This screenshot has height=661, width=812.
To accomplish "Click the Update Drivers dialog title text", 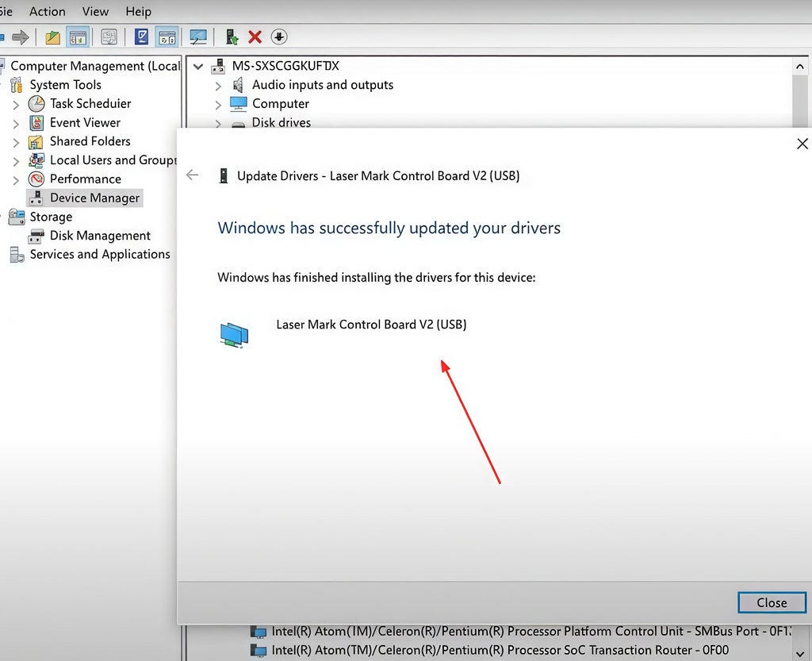I will (378, 176).
